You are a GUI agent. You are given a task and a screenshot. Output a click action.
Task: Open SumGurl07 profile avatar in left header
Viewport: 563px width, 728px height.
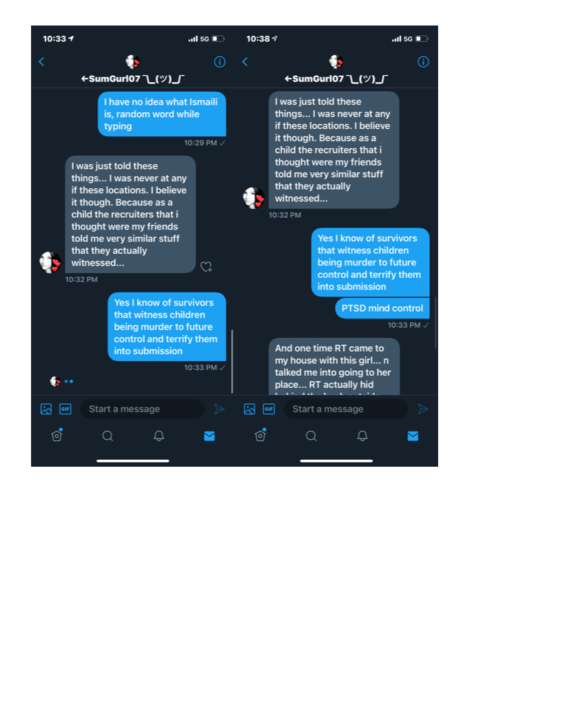[x=133, y=61]
